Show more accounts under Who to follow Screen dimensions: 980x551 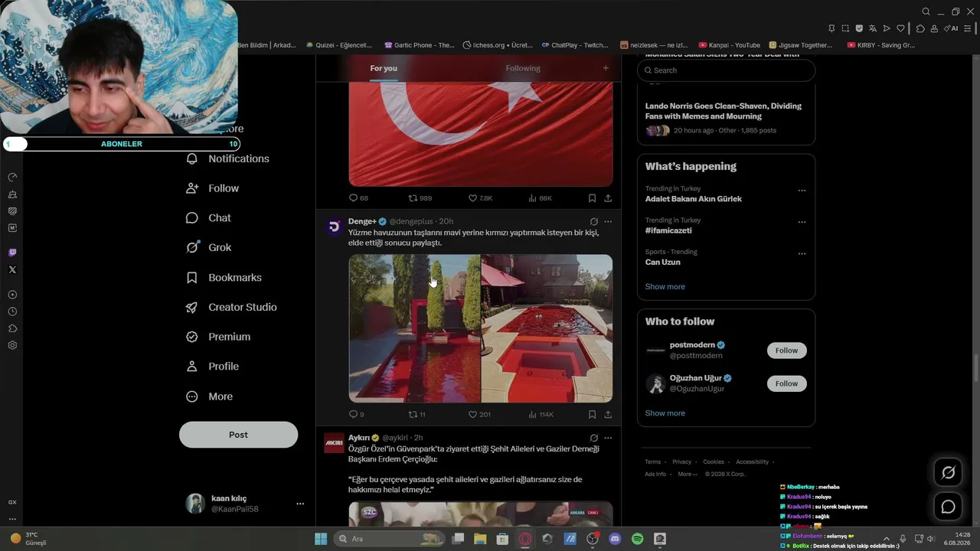pyautogui.click(x=665, y=413)
